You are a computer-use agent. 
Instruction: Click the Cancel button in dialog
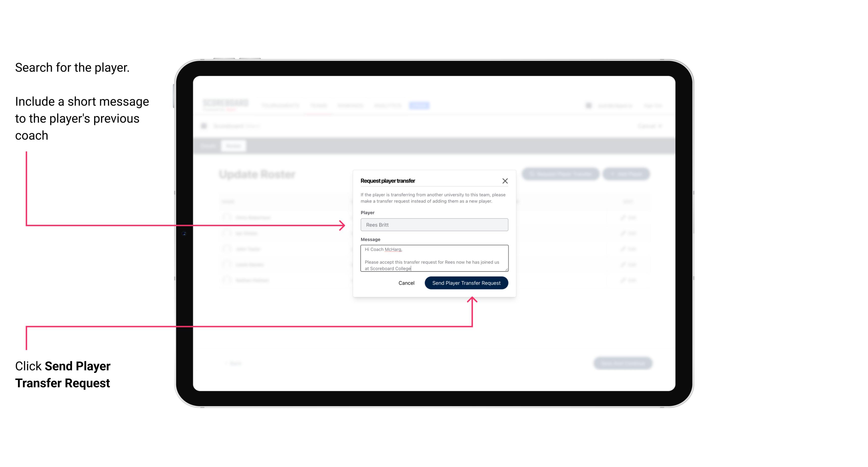(407, 282)
